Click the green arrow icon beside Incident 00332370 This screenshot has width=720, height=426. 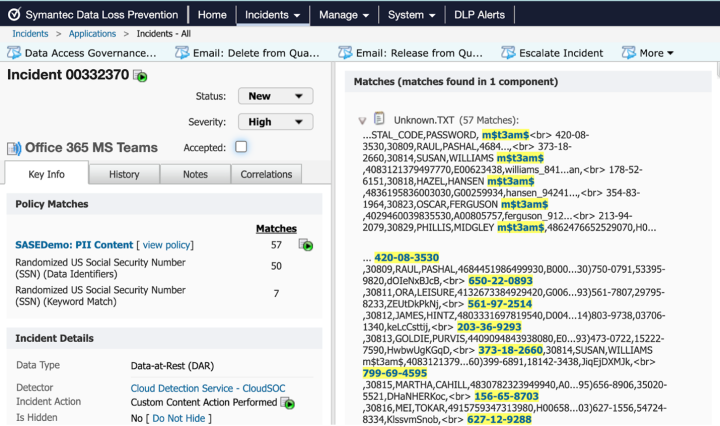tap(142, 76)
